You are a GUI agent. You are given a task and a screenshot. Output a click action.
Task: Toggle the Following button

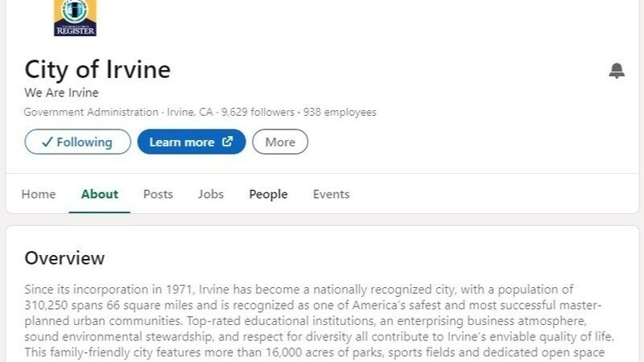pyautogui.click(x=77, y=142)
